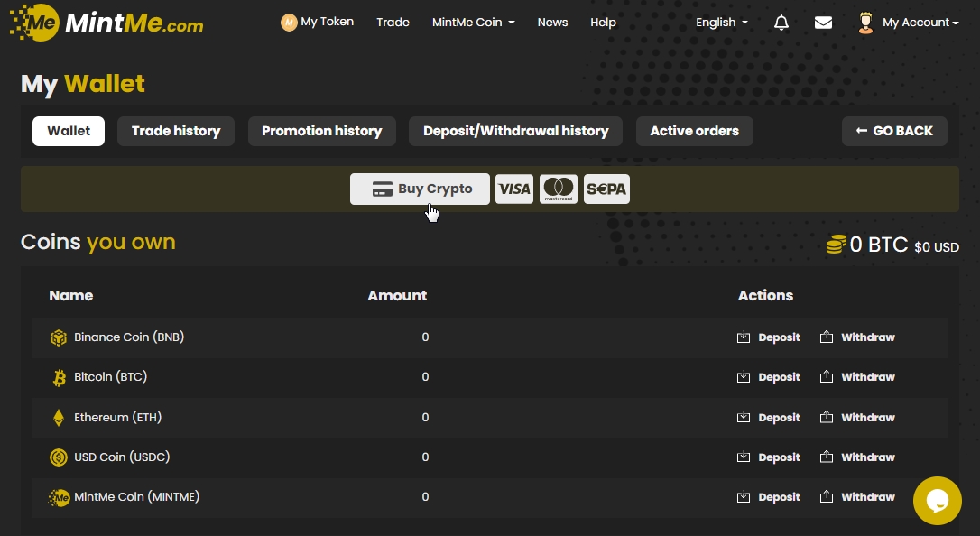
Task: Click the MintMe.com logo
Action: coord(106,23)
